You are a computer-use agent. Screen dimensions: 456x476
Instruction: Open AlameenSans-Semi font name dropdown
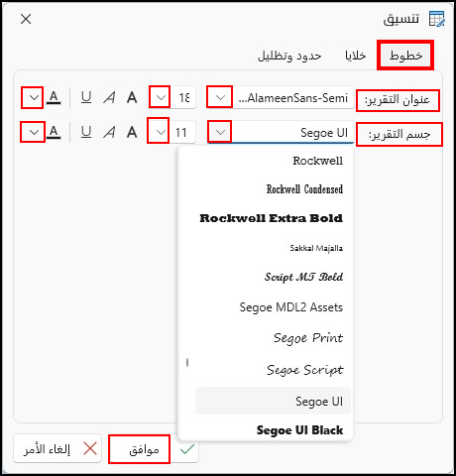[219, 97]
